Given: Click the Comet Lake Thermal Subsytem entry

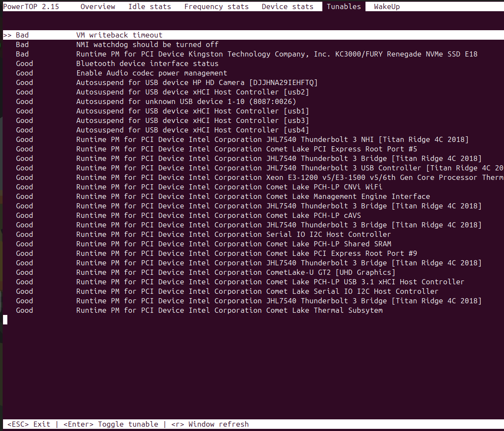Looking at the screenshot, I should tap(229, 311).
